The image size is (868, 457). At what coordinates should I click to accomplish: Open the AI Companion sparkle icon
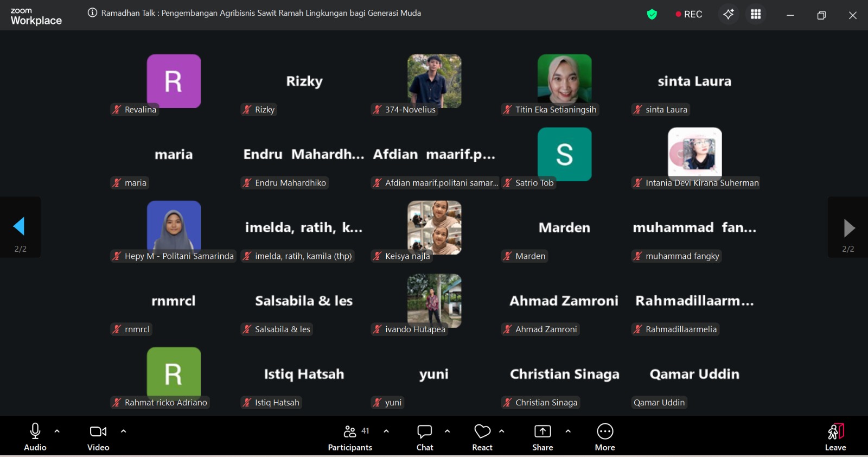tap(729, 14)
